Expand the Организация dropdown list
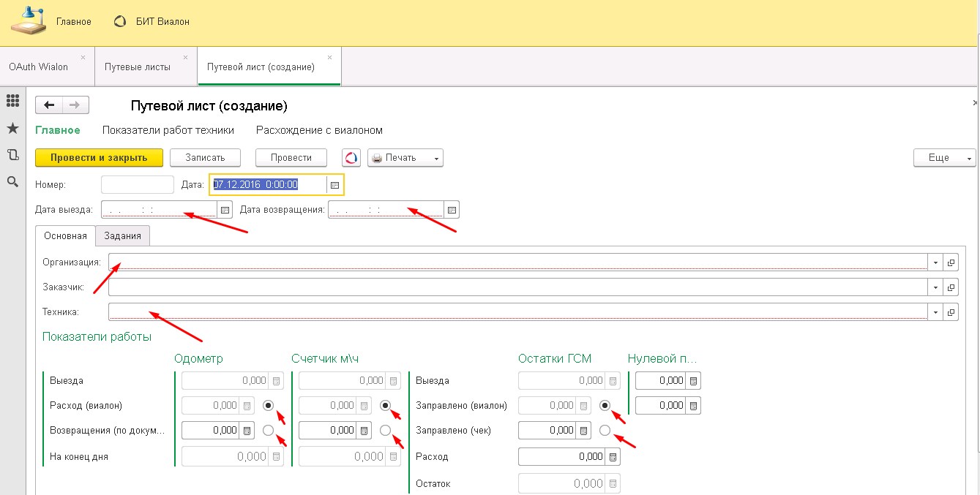Image resolution: width=980 pixels, height=495 pixels. [x=935, y=262]
